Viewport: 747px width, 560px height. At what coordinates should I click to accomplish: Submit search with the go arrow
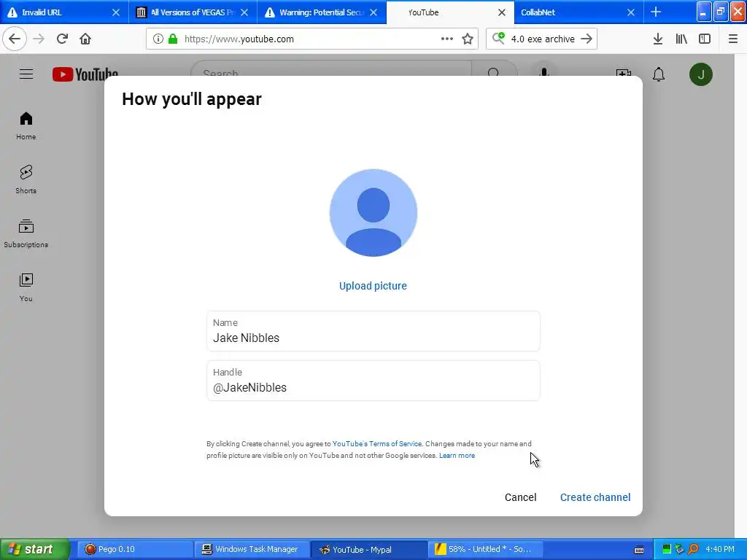(x=587, y=39)
